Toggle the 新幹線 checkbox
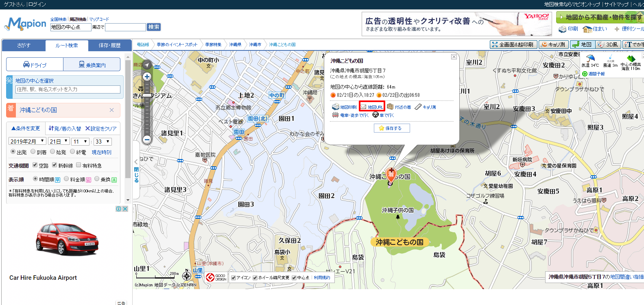The height and width of the screenshot is (305, 644). click(x=55, y=165)
